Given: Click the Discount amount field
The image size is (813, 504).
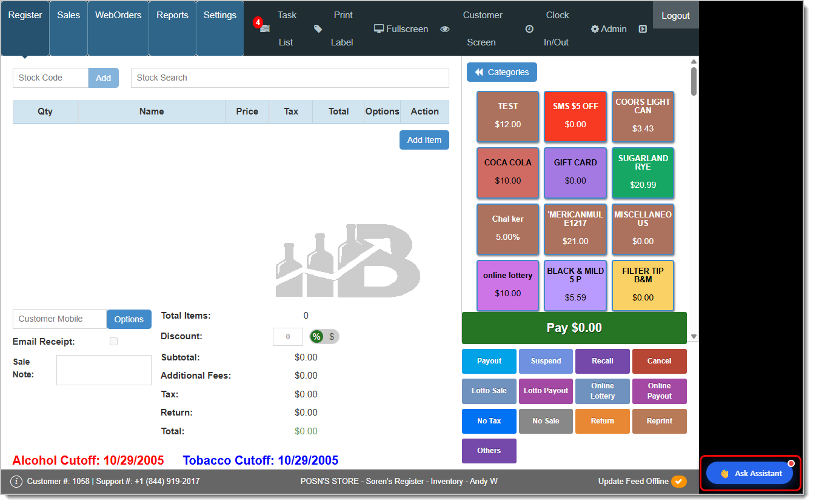Looking at the screenshot, I should tap(288, 337).
